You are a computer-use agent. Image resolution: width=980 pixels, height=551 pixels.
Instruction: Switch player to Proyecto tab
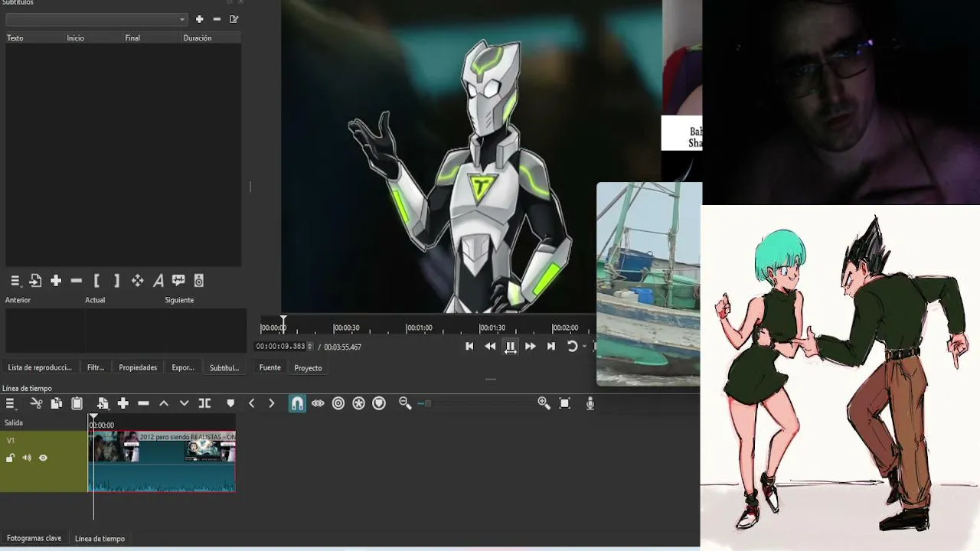point(308,367)
